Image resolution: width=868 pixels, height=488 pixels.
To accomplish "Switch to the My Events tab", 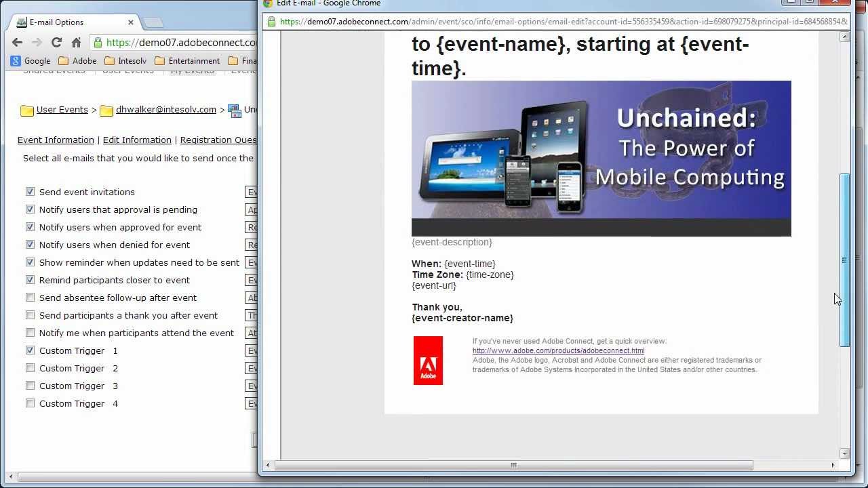I will [192, 71].
